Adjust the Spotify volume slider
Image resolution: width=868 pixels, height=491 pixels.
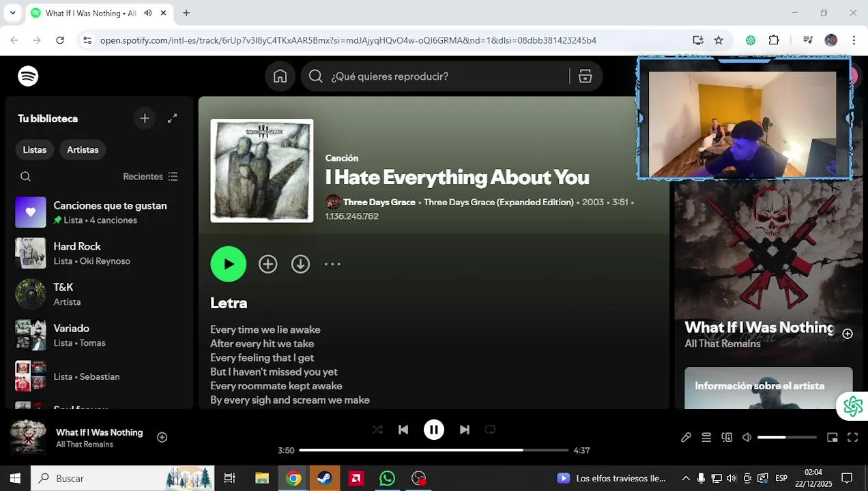[x=787, y=438]
